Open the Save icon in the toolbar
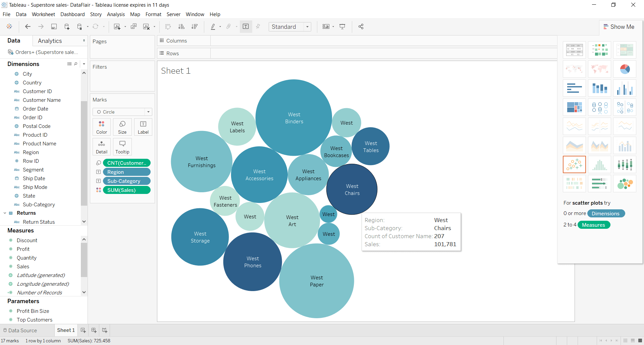644x345 pixels. click(x=54, y=26)
